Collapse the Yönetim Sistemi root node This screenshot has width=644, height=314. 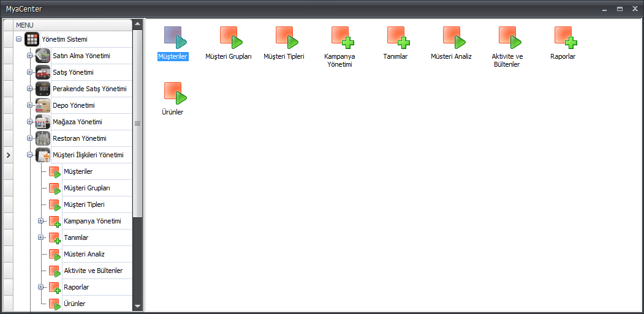19,39
